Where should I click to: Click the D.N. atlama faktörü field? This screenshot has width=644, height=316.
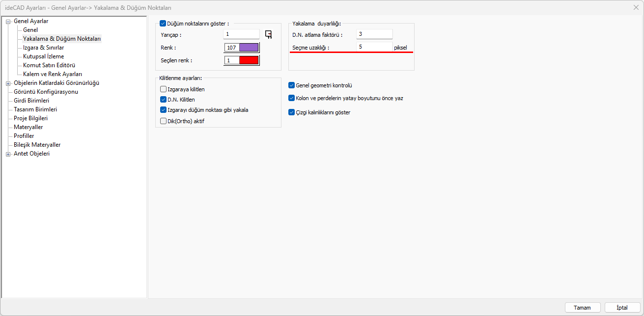pos(374,34)
